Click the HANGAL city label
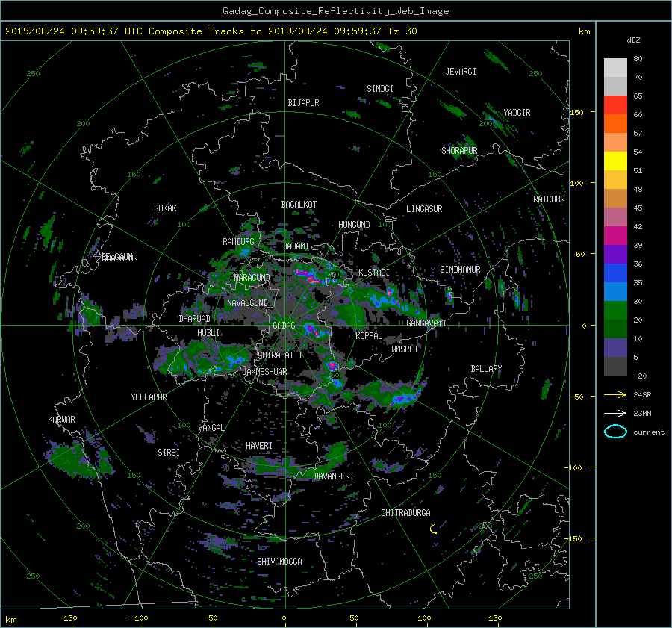Image resolution: width=672 pixels, height=628 pixels. [211, 428]
